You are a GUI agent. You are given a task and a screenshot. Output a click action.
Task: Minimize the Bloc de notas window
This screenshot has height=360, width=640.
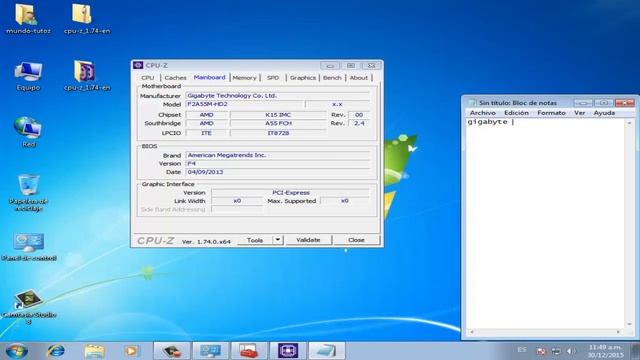tap(583, 103)
